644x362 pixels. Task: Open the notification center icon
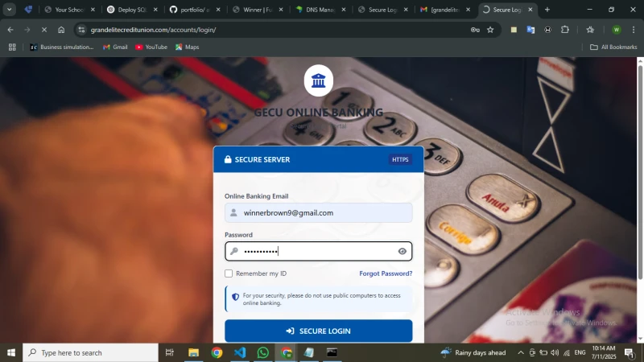[x=630, y=352]
